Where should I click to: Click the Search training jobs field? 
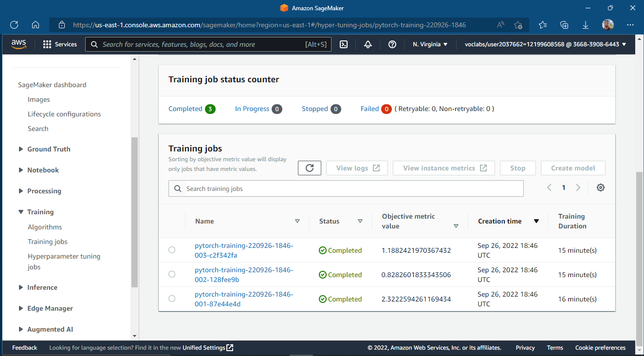click(x=346, y=188)
